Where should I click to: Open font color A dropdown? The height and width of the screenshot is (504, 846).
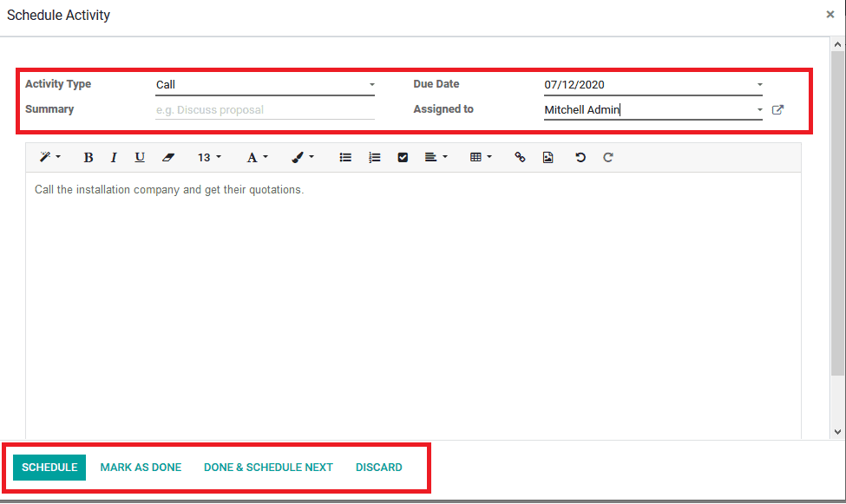pos(257,157)
